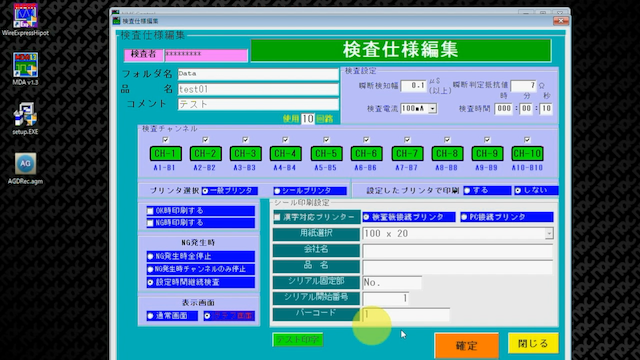Viewport: 640px width, 360px height.
Task: Open the WireExpressHipot desktop icon
Action: point(25,19)
